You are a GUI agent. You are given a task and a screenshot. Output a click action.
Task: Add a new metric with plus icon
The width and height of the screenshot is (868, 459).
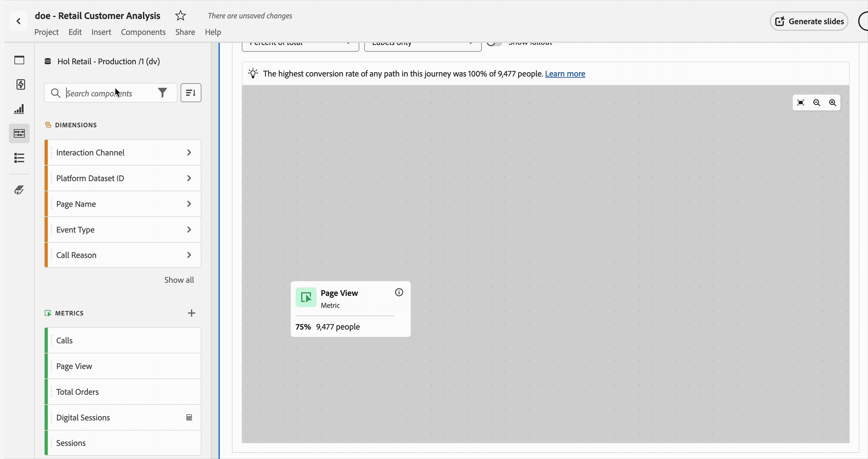(191, 313)
